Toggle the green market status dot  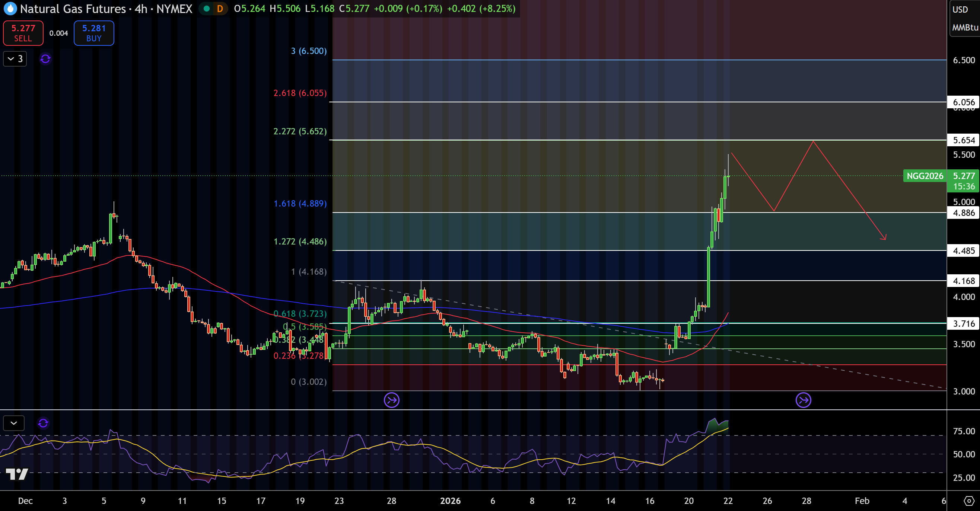(x=207, y=8)
